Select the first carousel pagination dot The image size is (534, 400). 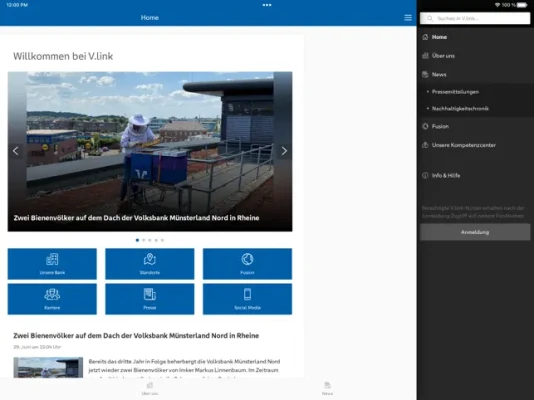click(x=137, y=240)
